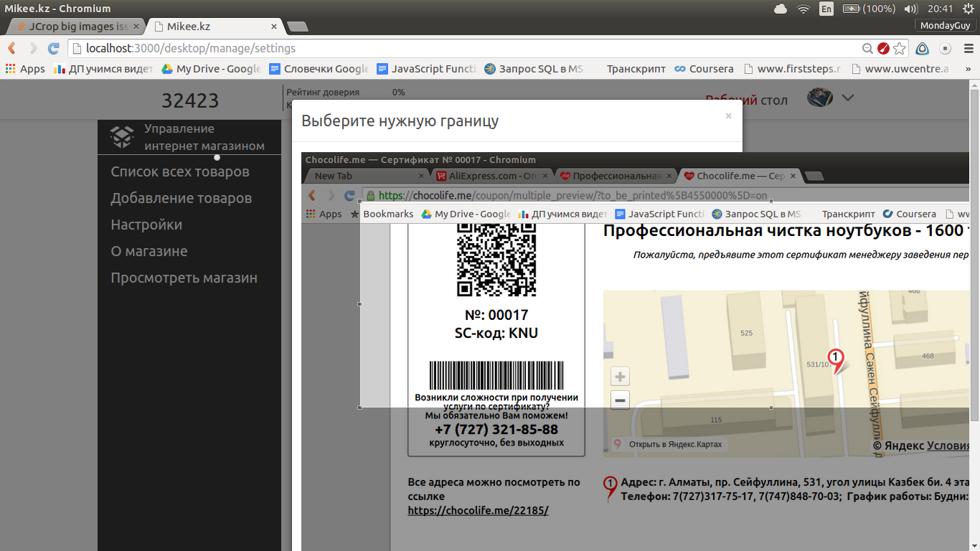980x551 pixels.
Task: Go to Настройки in sidebar
Action: 146,225
